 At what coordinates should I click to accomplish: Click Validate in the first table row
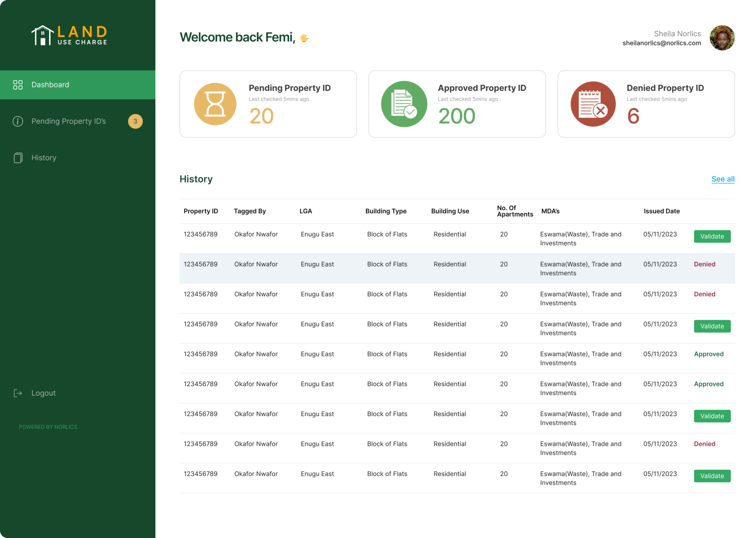(712, 236)
